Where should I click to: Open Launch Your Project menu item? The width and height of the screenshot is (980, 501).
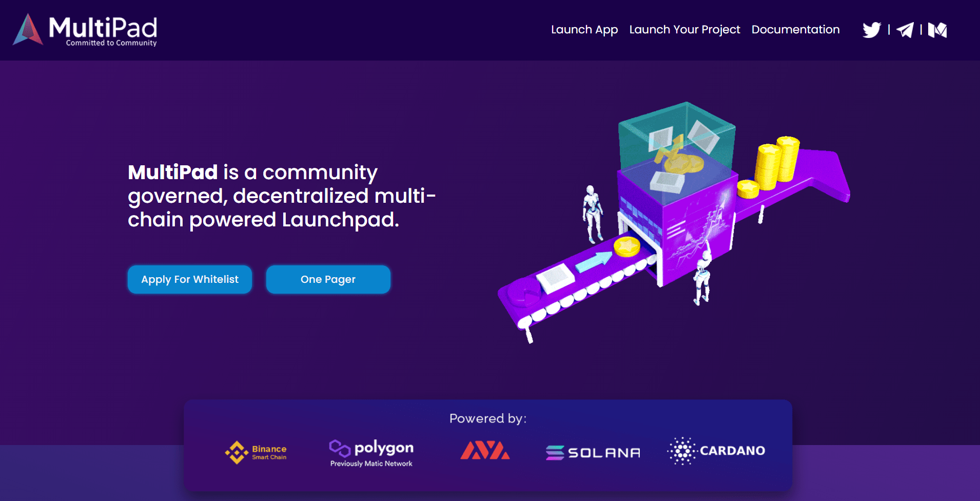[684, 30]
